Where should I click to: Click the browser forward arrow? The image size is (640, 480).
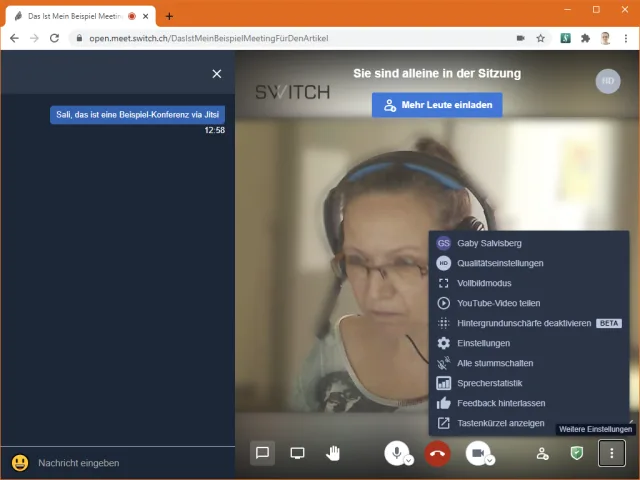tap(34, 38)
